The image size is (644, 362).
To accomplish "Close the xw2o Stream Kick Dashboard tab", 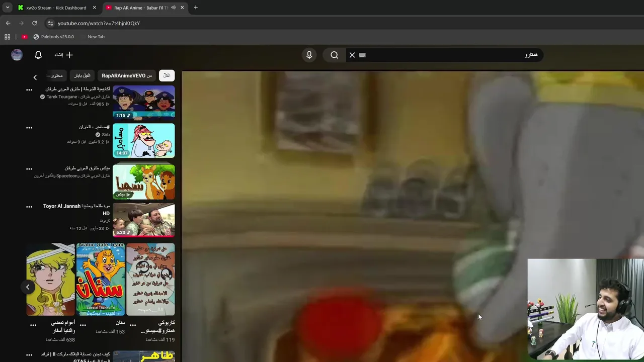I will [x=94, y=8].
